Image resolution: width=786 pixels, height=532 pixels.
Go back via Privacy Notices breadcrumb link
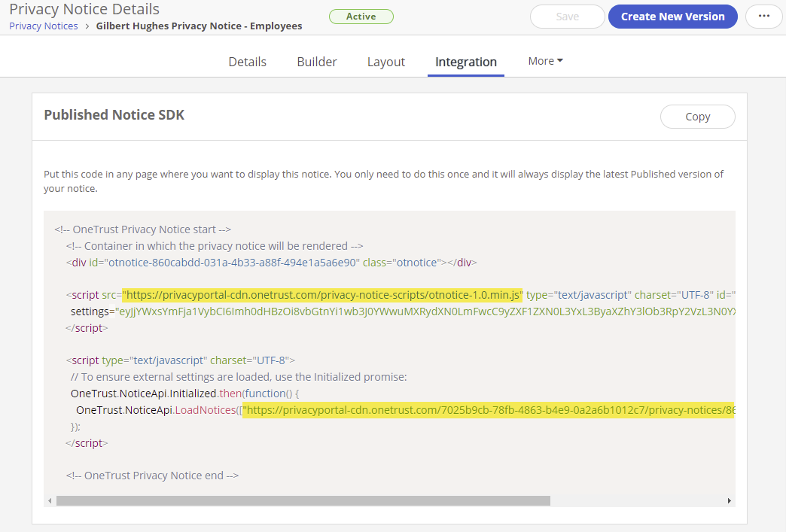44,26
